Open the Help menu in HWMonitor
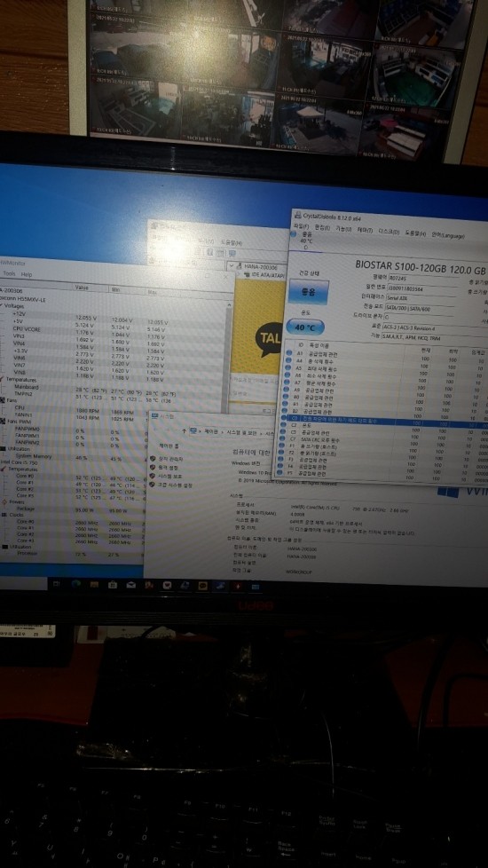488x868 pixels. (27, 274)
